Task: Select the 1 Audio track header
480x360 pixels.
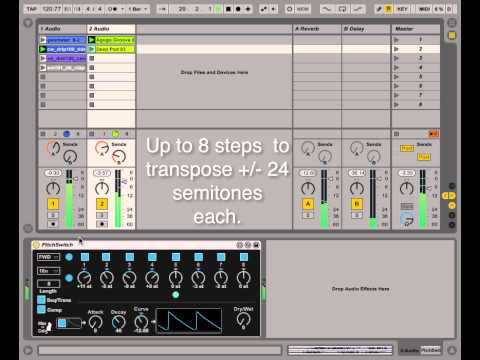Action: [x=63, y=29]
